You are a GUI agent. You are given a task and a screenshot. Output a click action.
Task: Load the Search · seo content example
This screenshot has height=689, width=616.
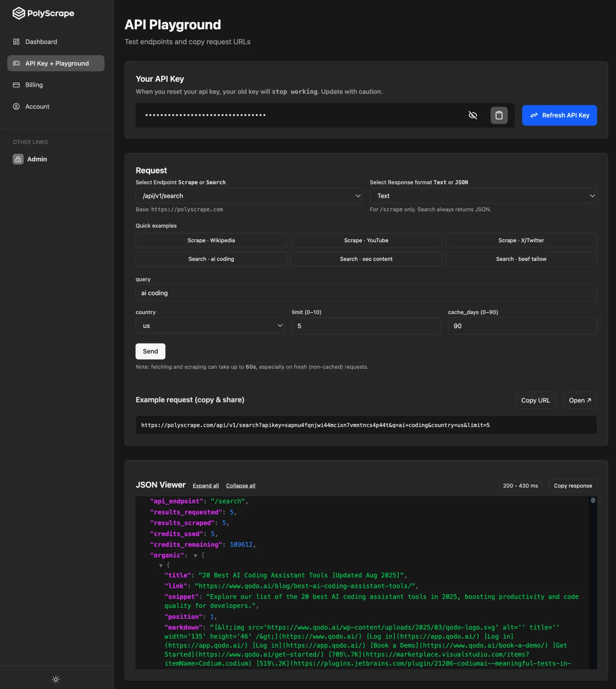tap(366, 259)
